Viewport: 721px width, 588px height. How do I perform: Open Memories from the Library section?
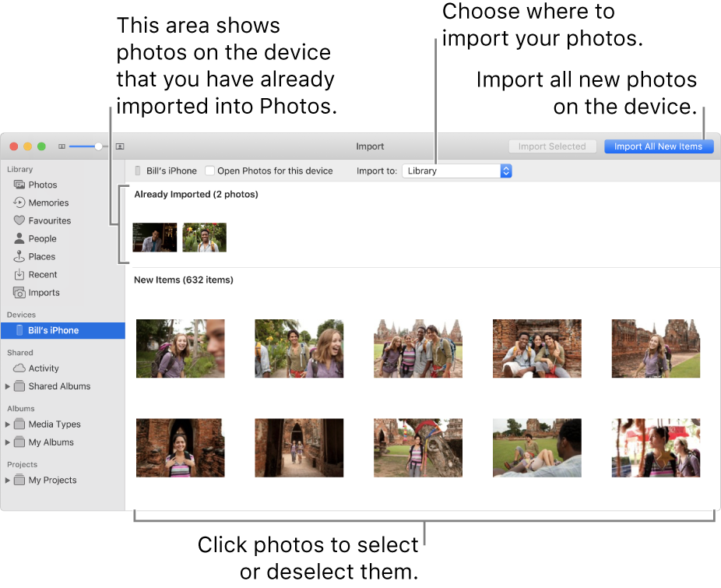pyautogui.click(x=18, y=202)
